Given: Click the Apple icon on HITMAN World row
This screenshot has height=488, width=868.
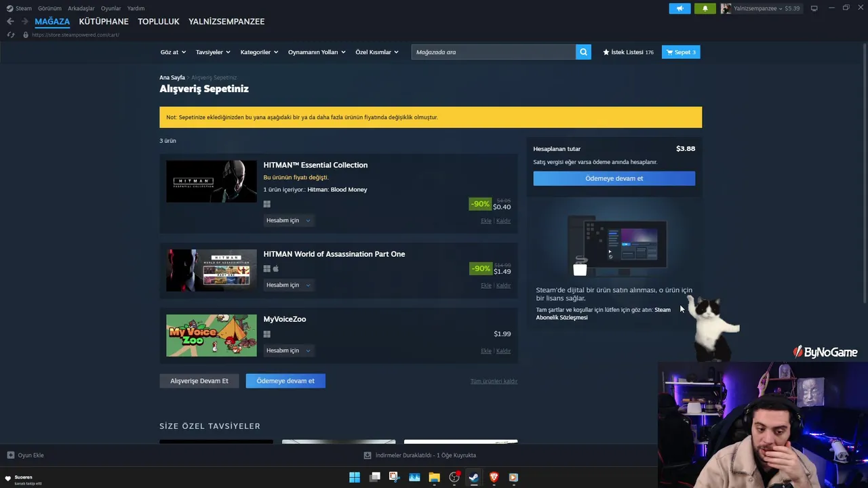Looking at the screenshot, I should click(275, 268).
